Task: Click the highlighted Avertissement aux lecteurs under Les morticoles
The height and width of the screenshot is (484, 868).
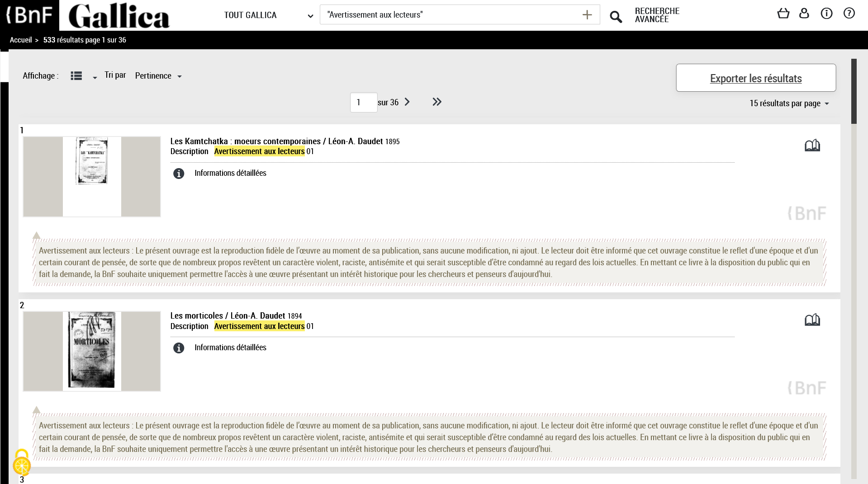Action: pos(259,326)
